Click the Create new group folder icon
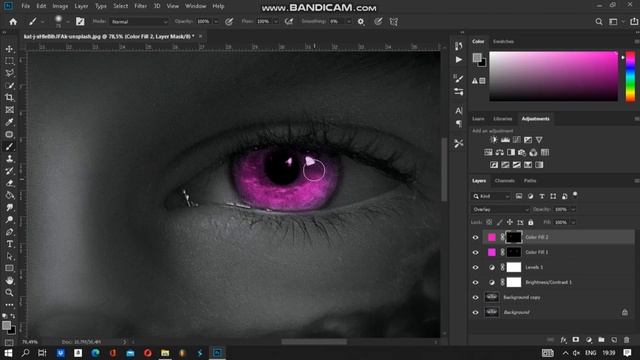 (601, 340)
